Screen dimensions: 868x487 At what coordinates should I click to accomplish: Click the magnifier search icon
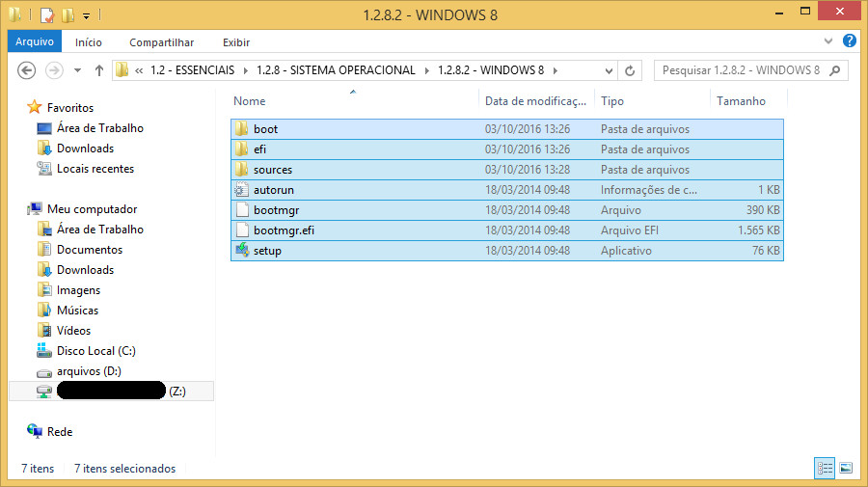coord(835,70)
